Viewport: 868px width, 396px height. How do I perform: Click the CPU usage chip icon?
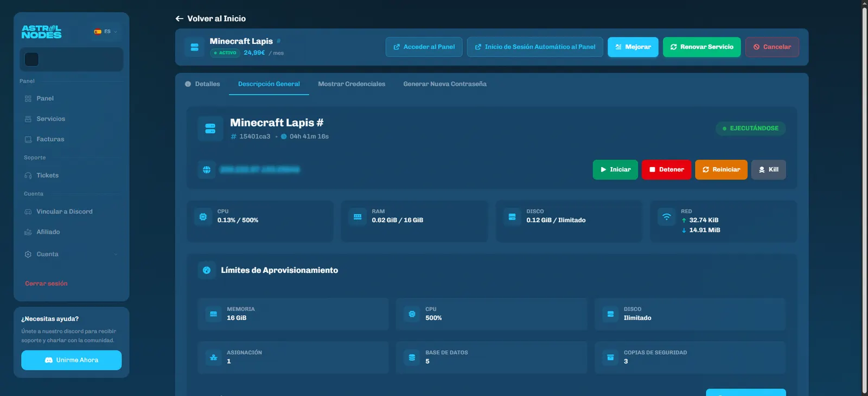[x=203, y=217]
